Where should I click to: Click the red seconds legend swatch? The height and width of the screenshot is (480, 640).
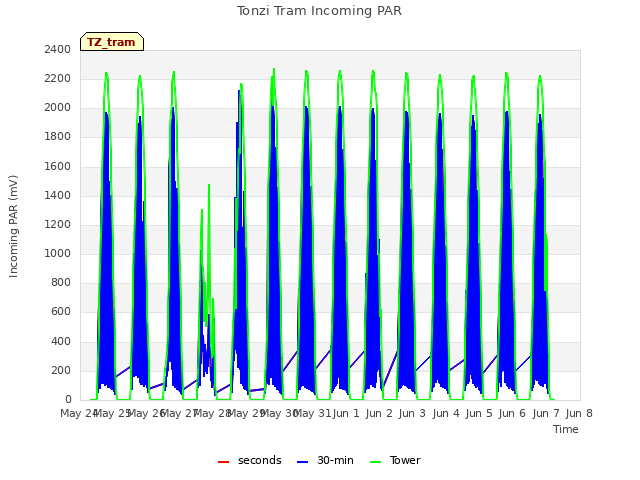coord(223,462)
